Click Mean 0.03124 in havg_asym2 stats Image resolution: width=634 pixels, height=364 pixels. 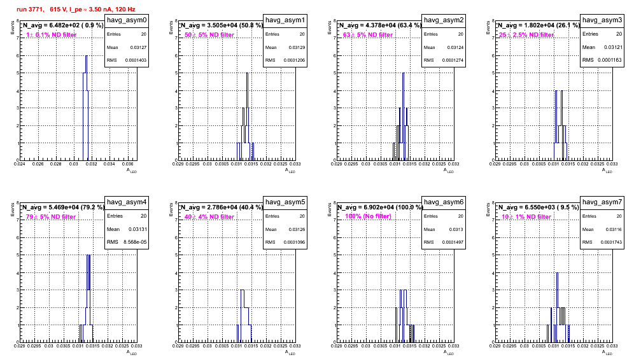pyautogui.click(x=444, y=47)
